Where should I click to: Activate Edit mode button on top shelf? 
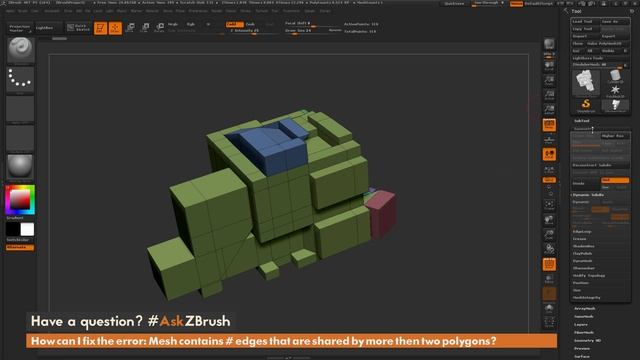point(100,28)
